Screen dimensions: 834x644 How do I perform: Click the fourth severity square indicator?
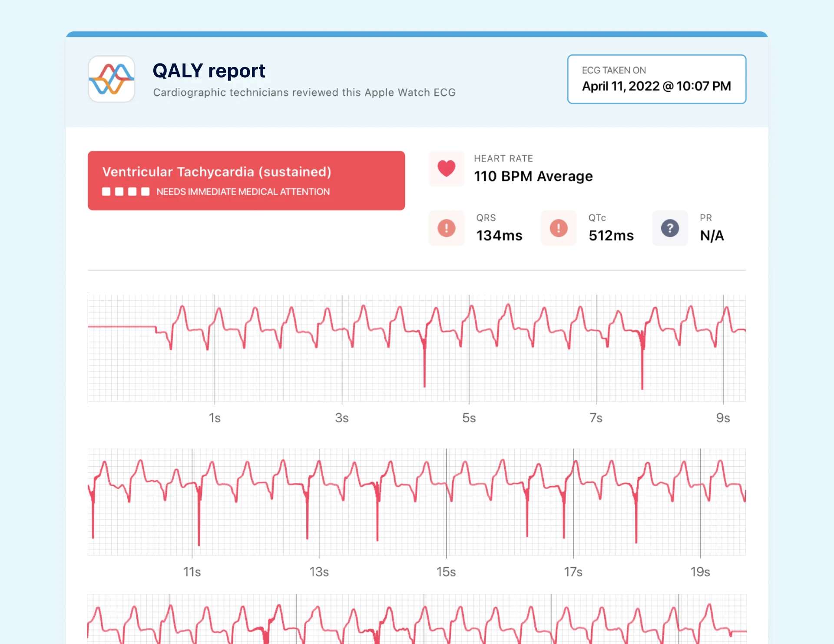tap(145, 191)
